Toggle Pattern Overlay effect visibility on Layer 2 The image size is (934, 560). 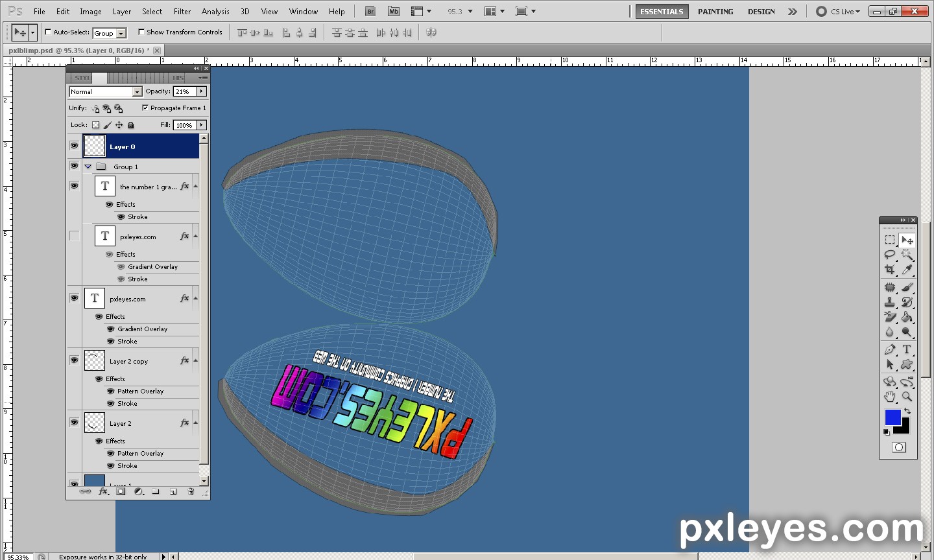coord(110,454)
